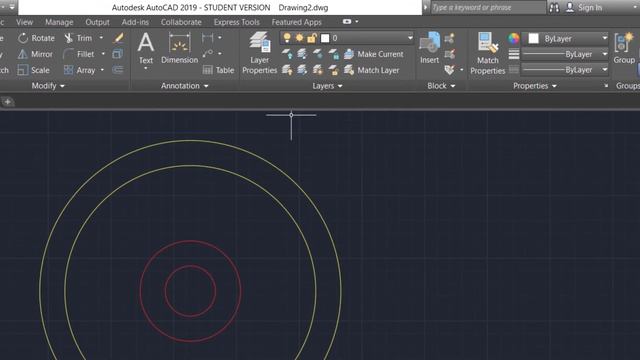Click the Dimension tool
The width and height of the screenshot is (640, 360).
[x=180, y=48]
